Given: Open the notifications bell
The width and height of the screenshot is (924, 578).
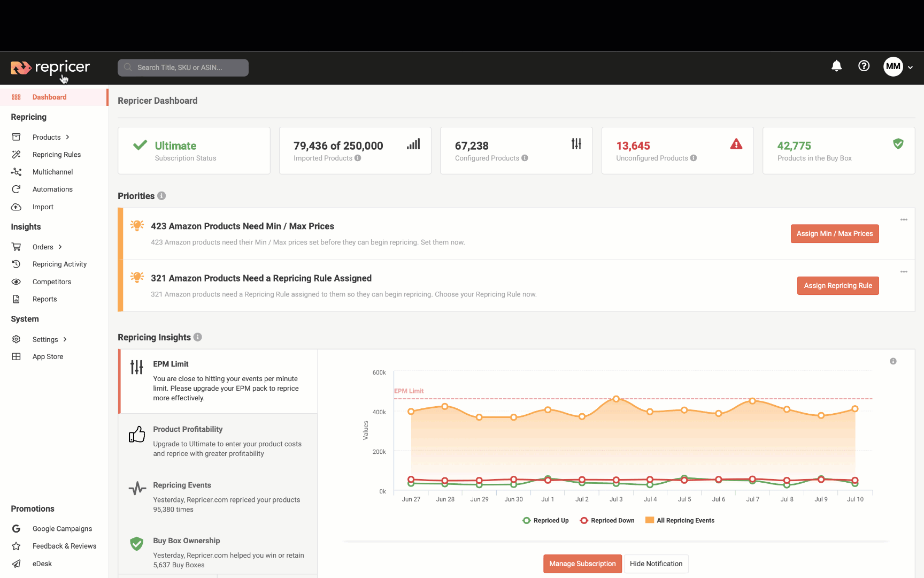Looking at the screenshot, I should pyautogui.click(x=837, y=66).
